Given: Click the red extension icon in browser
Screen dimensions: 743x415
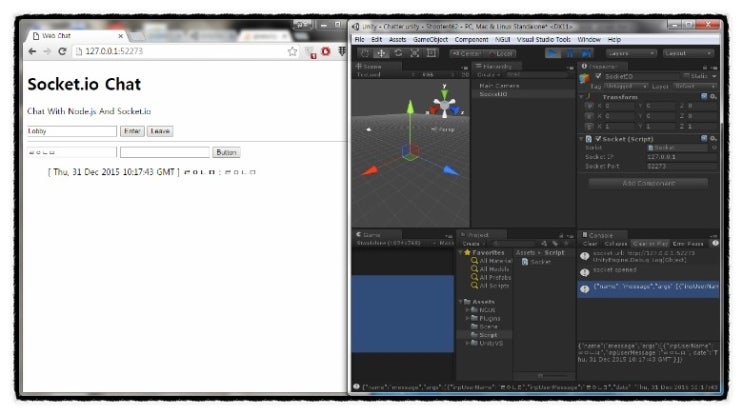Looking at the screenshot, I should point(326,51).
